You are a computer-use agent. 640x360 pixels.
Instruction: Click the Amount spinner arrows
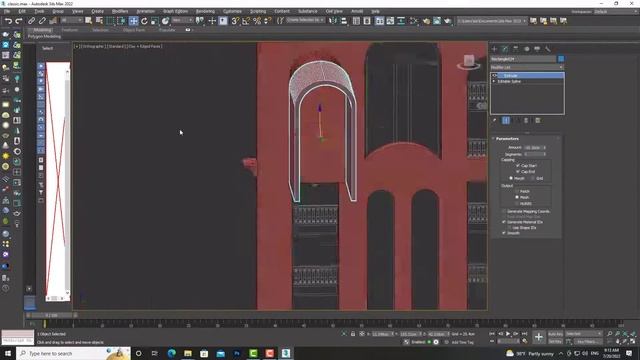(544, 148)
